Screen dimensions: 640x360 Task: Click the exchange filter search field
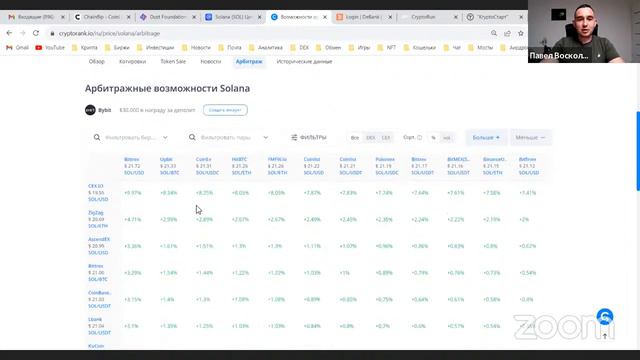click(x=131, y=138)
